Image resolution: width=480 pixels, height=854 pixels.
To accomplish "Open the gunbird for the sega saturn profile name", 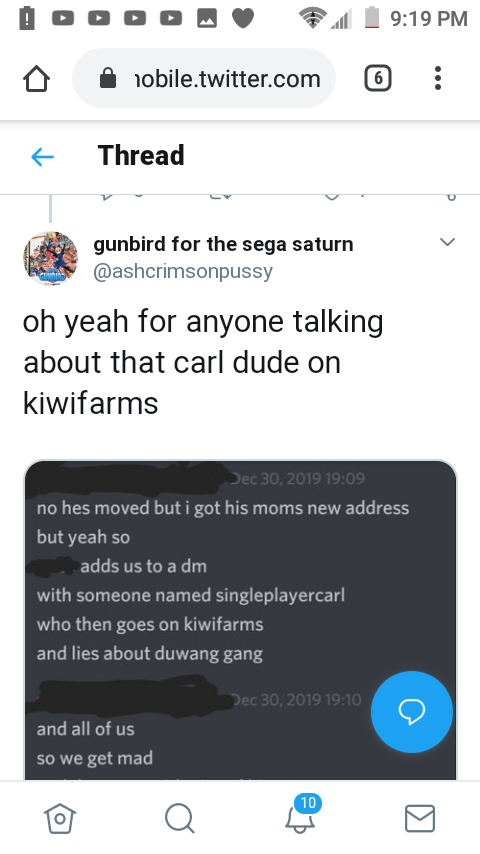I will [223, 244].
